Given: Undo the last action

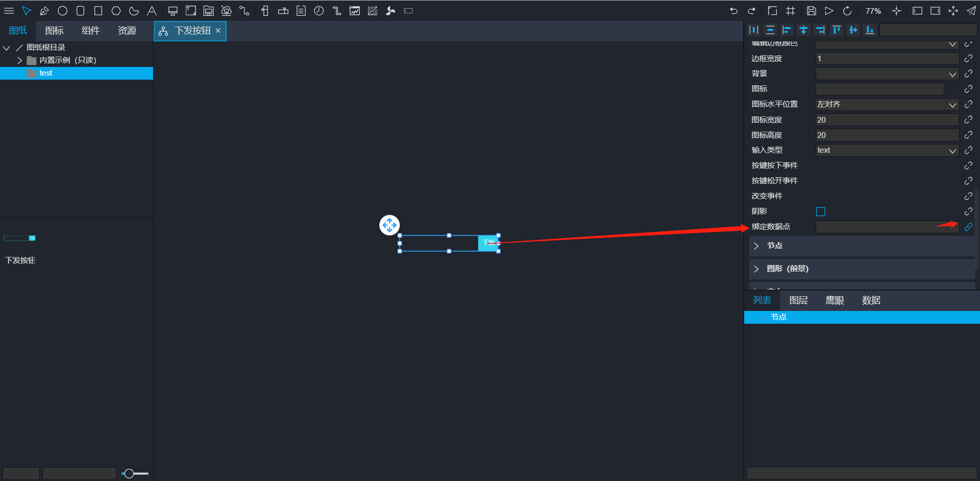Looking at the screenshot, I should [733, 11].
